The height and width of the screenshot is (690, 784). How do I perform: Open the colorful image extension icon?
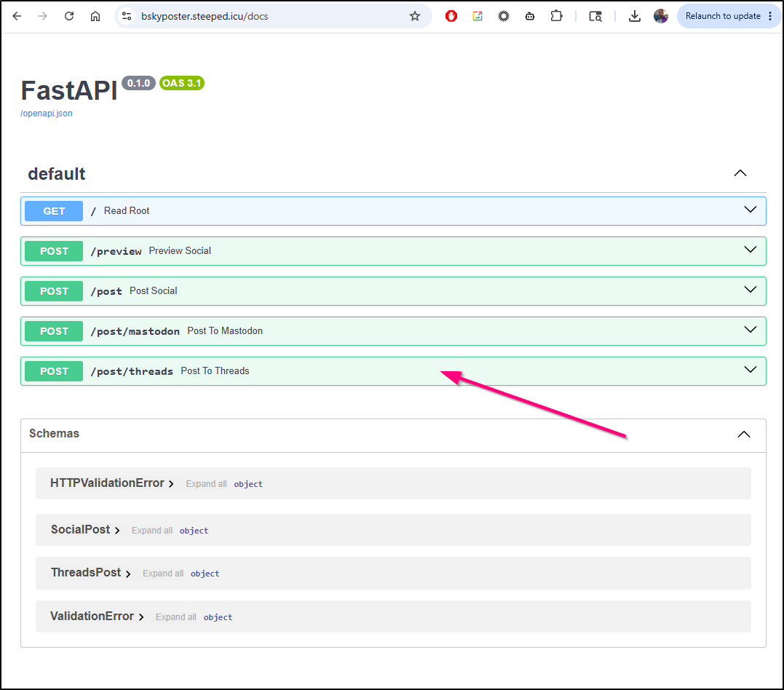click(x=478, y=16)
